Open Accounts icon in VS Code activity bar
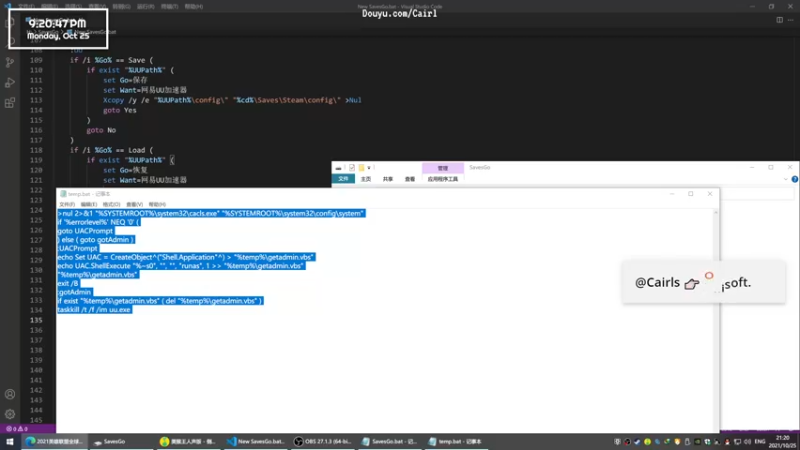 (10, 394)
